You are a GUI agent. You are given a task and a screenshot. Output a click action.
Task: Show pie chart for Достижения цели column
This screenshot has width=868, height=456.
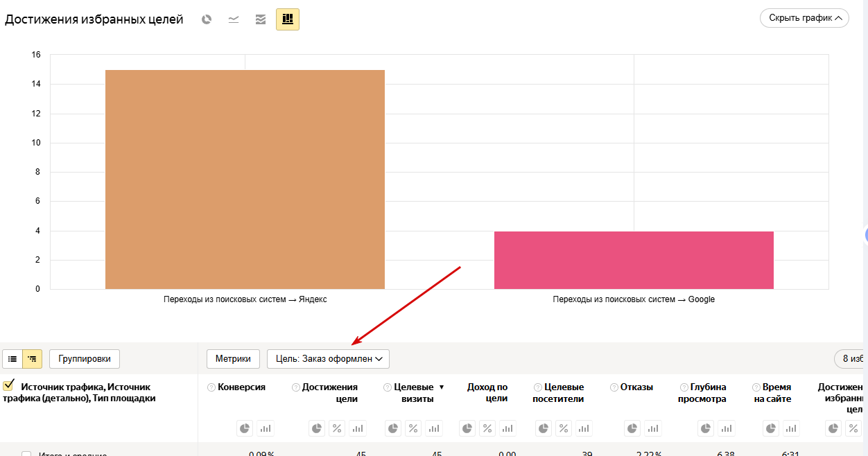click(x=317, y=428)
